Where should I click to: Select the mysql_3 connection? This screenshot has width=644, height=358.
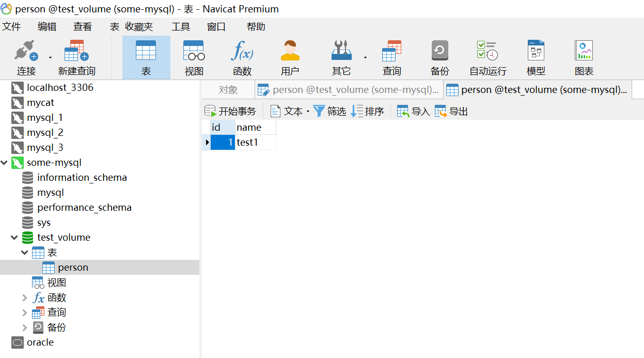(45, 147)
